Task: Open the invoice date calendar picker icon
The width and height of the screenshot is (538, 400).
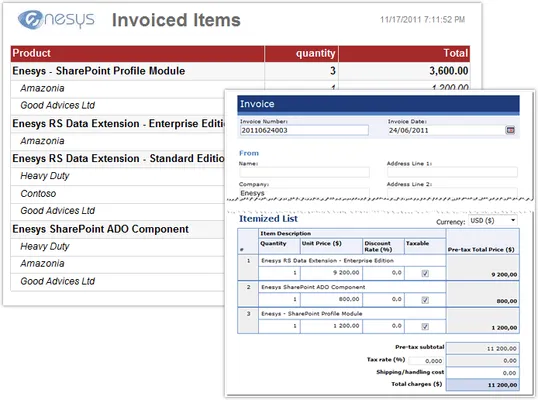Action: point(510,130)
